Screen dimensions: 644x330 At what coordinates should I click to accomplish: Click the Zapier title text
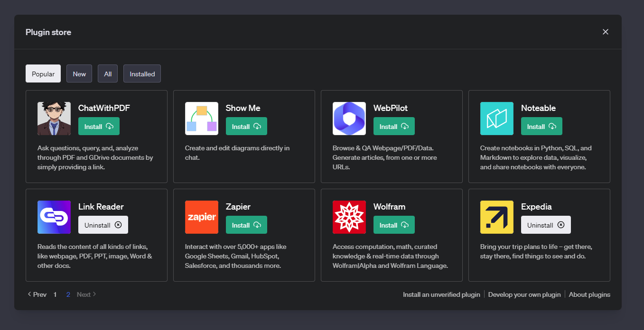[238, 207]
